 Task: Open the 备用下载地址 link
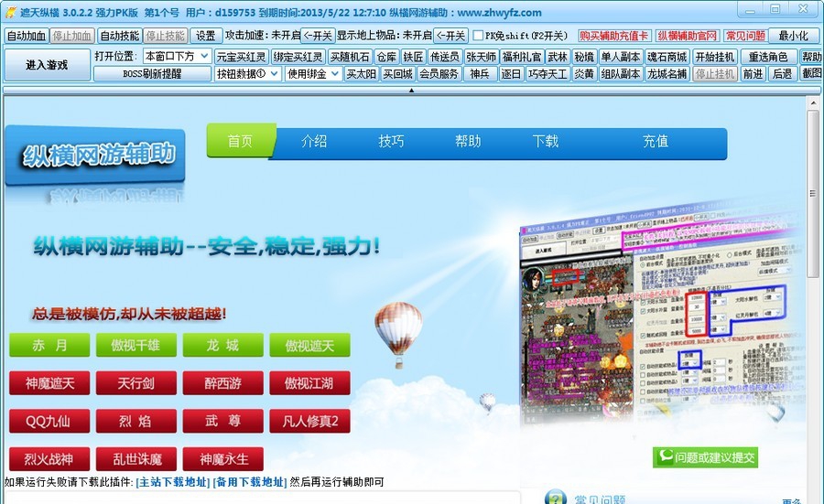[x=250, y=482]
